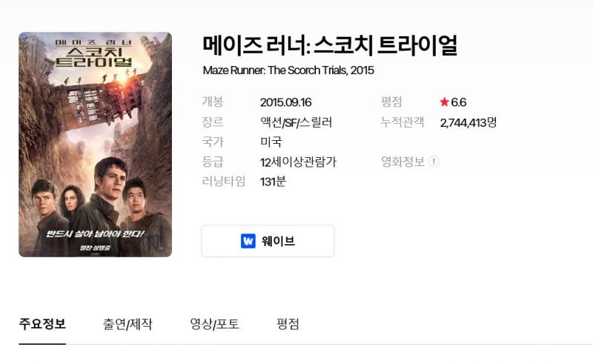Click the 영화정보 label
The image size is (593, 364).
click(x=402, y=162)
